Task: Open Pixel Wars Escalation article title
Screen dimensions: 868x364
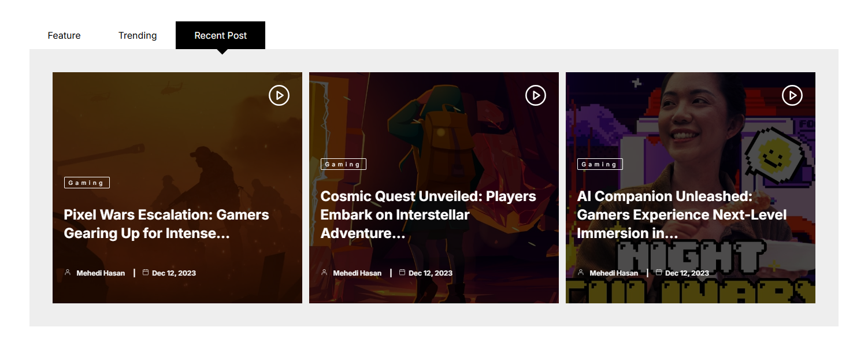Action: pyautogui.click(x=166, y=224)
